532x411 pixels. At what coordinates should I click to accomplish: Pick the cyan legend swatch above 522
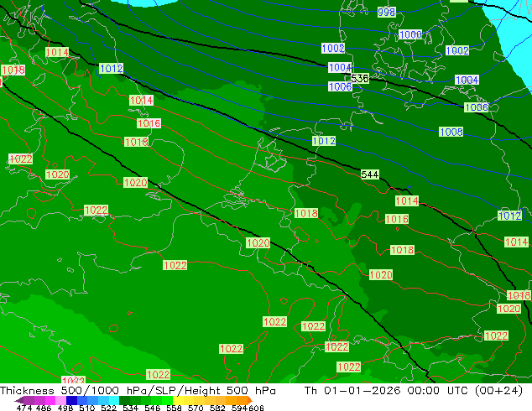114,400
